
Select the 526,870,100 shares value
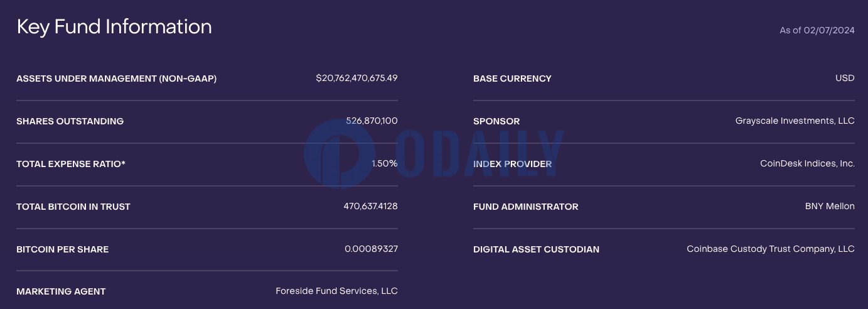point(372,121)
